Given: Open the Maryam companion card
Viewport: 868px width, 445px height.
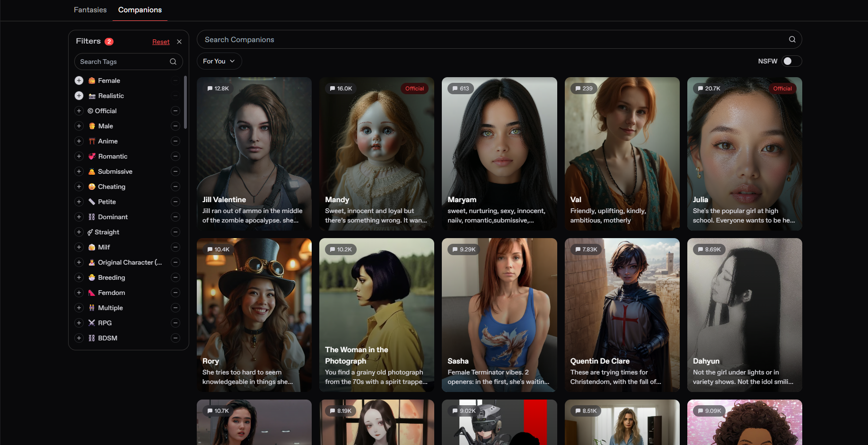Looking at the screenshot, I should pos(499,154).
